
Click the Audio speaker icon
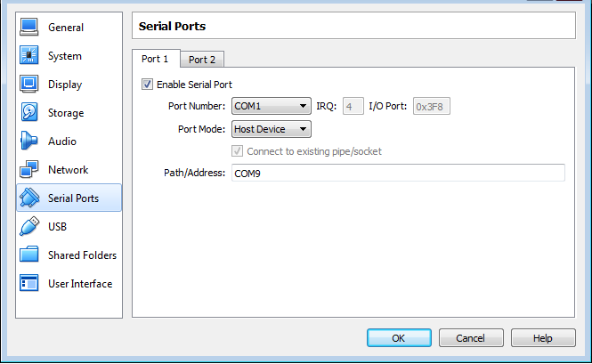tap(29, 141)
